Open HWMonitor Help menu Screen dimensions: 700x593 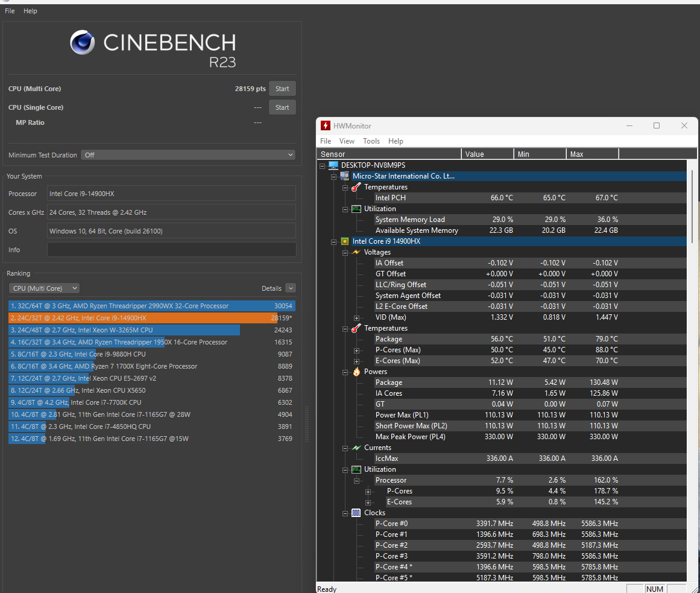pos(396,141)
